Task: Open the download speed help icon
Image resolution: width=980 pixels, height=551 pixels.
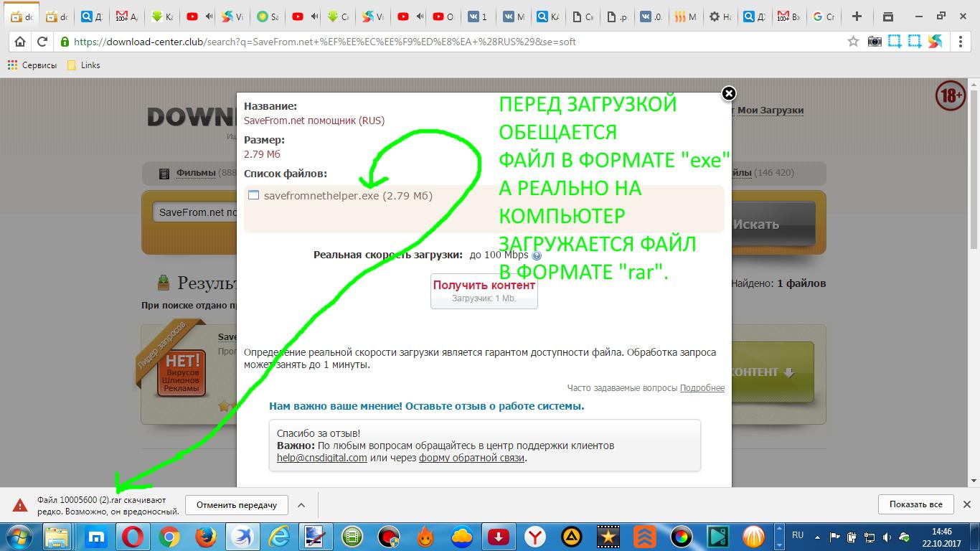Action: tap(536, 255)
